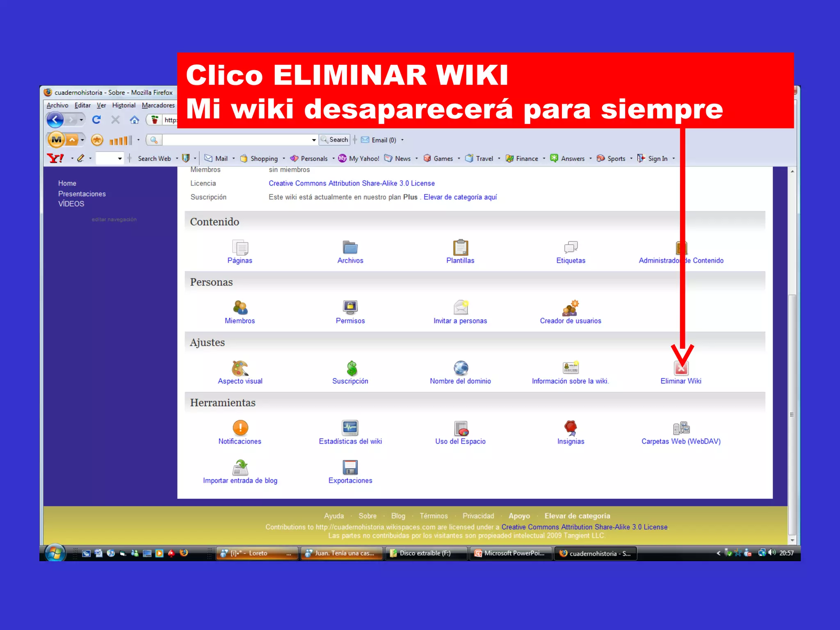Open the Suscripción dollar icon
This screenshot has width=840, height=630.
point(352,368)
